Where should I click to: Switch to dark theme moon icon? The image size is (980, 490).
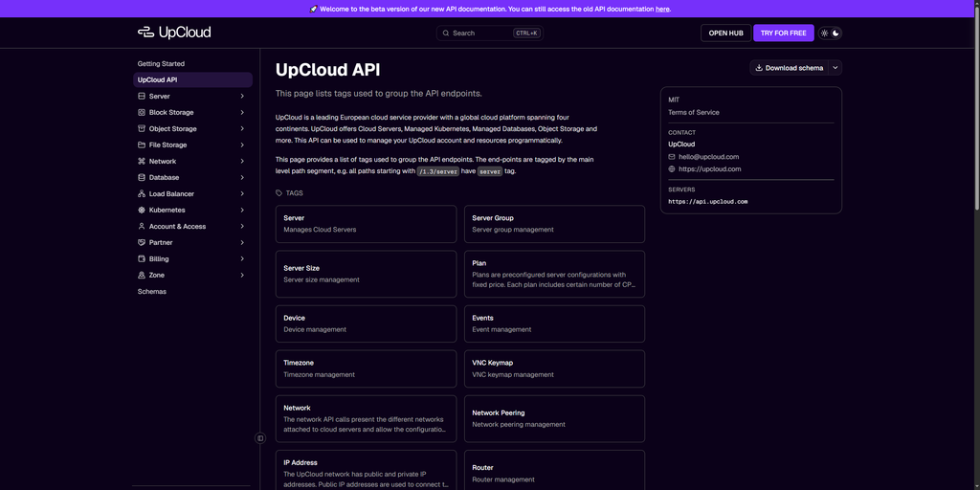tap(835, 33)
